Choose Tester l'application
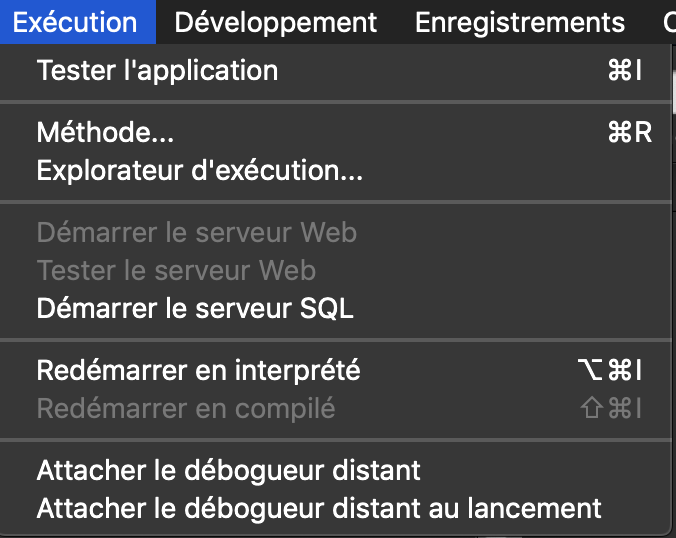Image resolution: width=676 pixels, height=538 pixels. pos(157,71)
